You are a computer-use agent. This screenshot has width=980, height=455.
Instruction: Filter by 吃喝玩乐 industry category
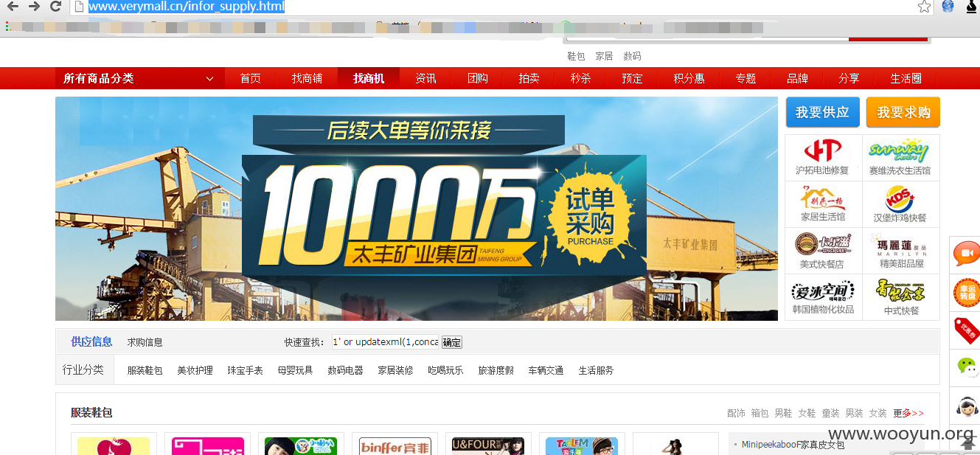[x=445, y=370]
